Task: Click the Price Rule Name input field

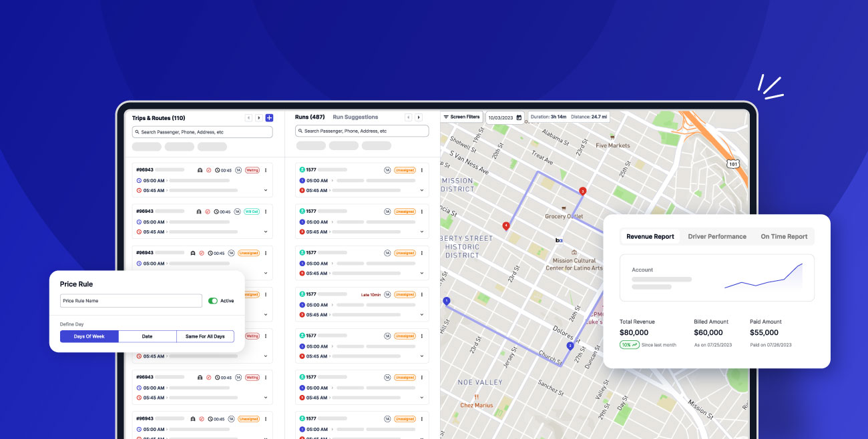Action: [131, 301]
